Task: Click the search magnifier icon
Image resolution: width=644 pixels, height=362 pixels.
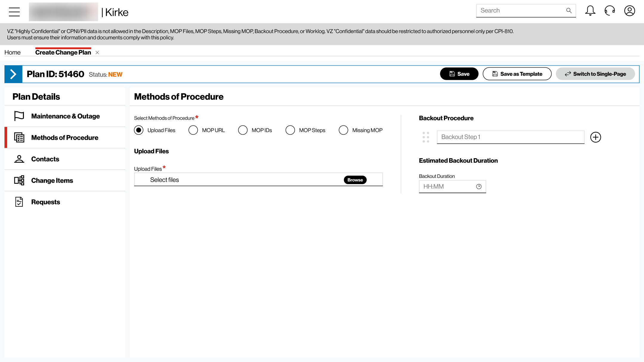Action: 569,10
